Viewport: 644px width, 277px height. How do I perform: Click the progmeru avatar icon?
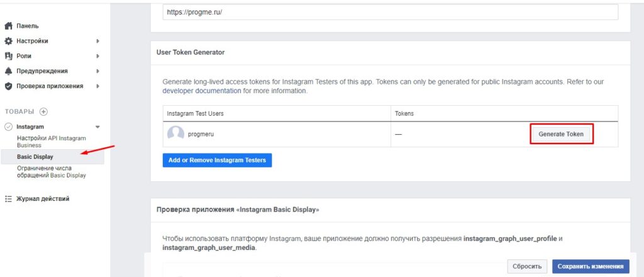click(175, 134)
